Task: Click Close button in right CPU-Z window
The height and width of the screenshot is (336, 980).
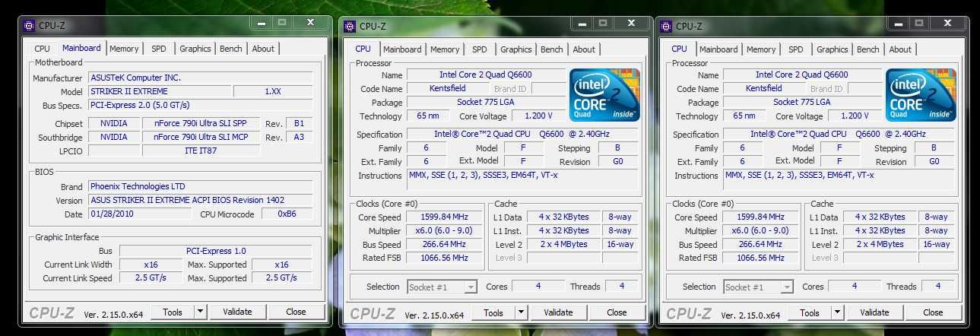Action: [933, 312]
